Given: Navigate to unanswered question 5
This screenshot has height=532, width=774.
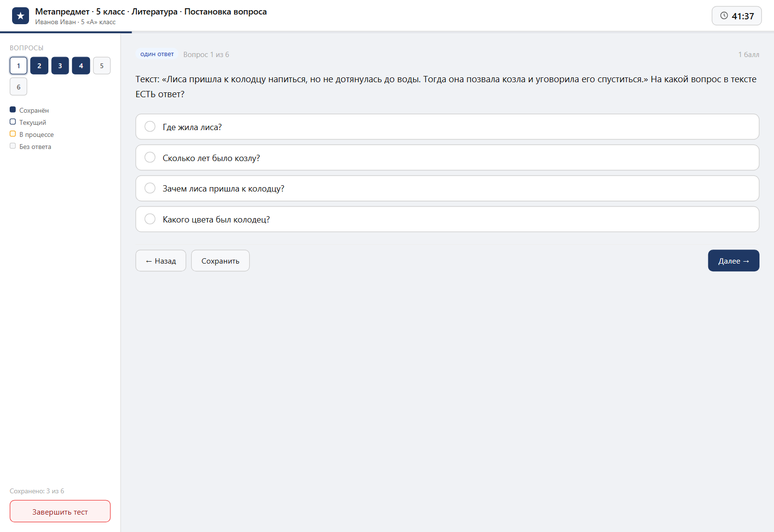Looking at the screenshot, I should [x=102, y=66].
